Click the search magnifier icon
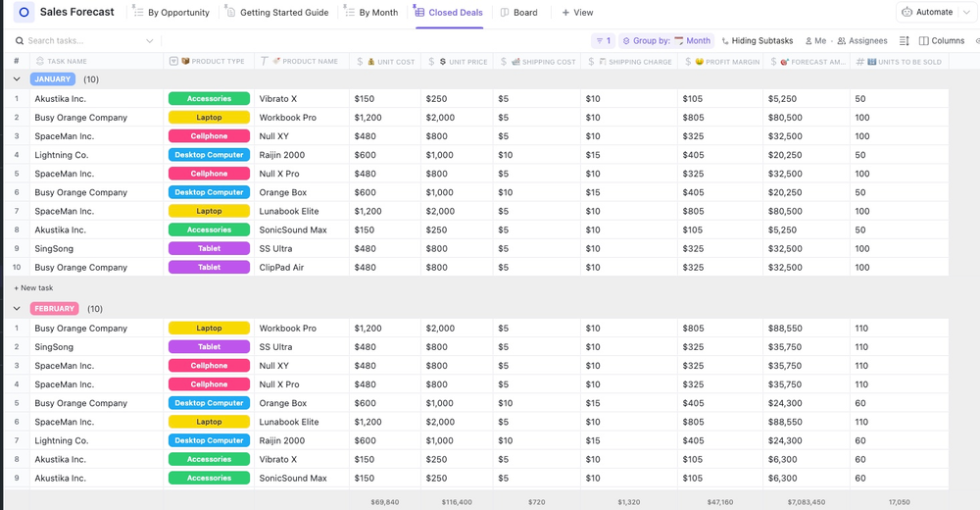980x510 pixels. coord(20,41)
